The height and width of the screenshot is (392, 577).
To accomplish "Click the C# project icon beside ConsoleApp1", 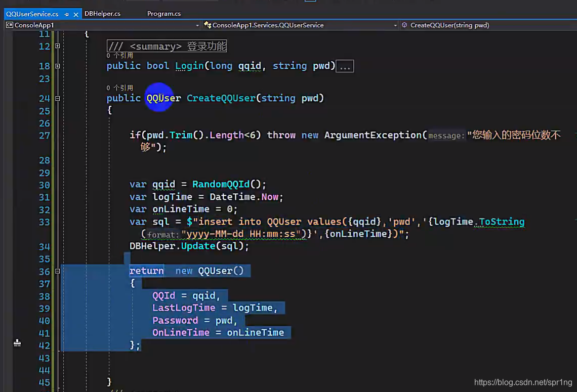I will [x=10, y=25].
